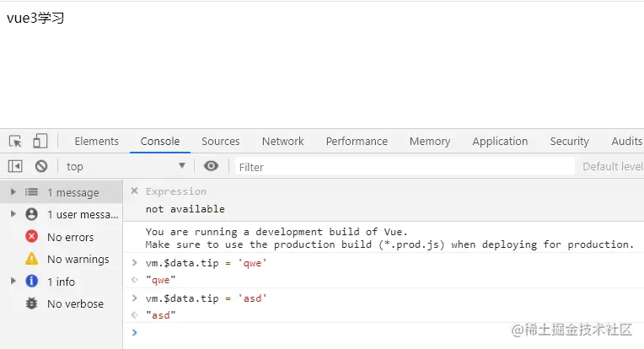Expand the 1 info group
Screen dimensions: 644x349
pos(13,281)
